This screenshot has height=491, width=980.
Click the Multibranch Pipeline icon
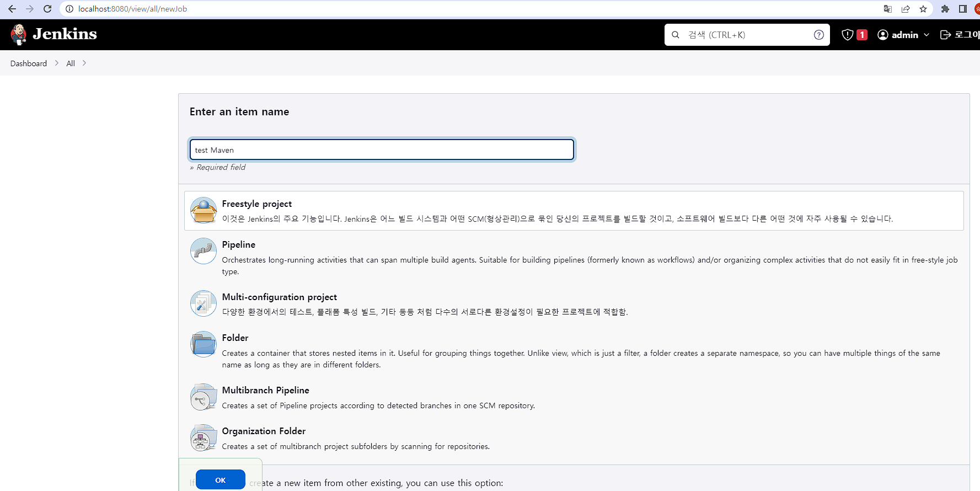[x=204, y=397]
